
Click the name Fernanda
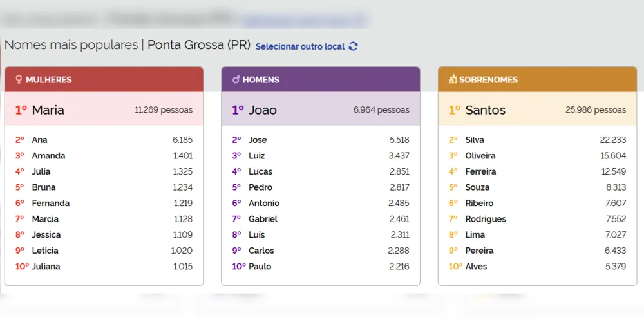point(50,204)
